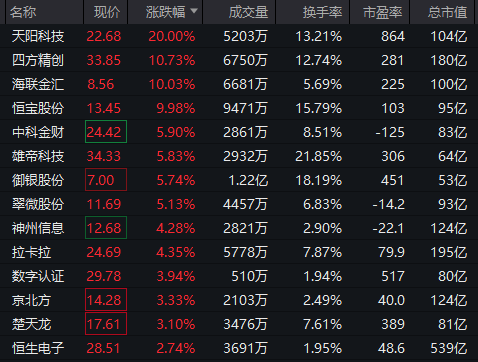Select stock 京北方
Screen dimensions: 478x362
31,300
